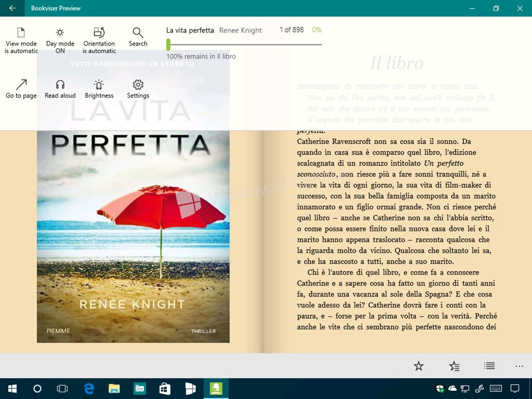Image resolution: width=532 pixels, height=399 pixels.
Task: Click the author name Renee Knight
Action: 241,30
